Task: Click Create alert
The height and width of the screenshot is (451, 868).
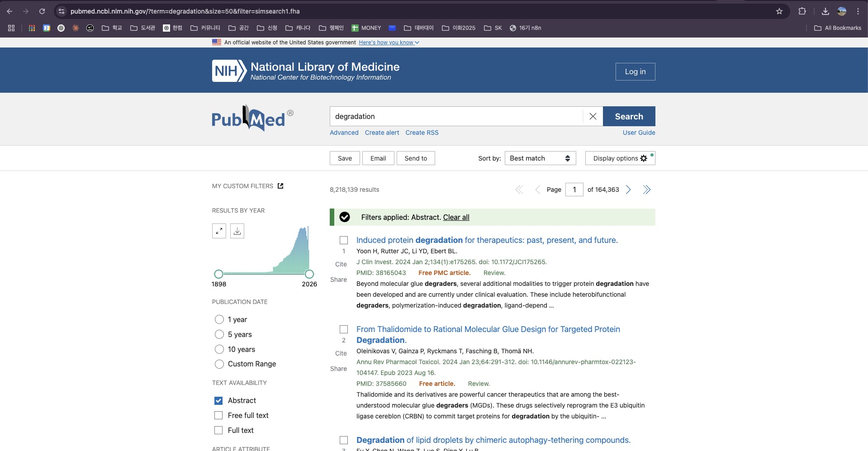Action: tap(382, 133)
